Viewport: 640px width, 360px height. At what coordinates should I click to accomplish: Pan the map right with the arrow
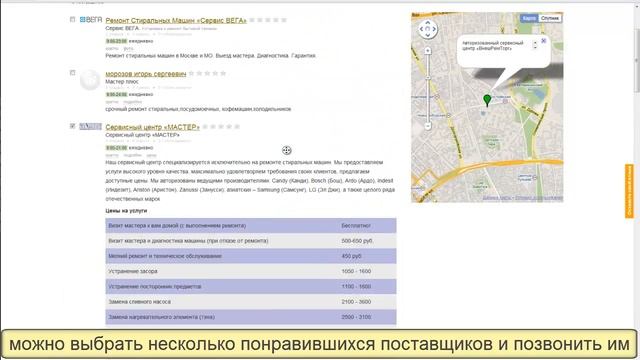pos(434,29)
